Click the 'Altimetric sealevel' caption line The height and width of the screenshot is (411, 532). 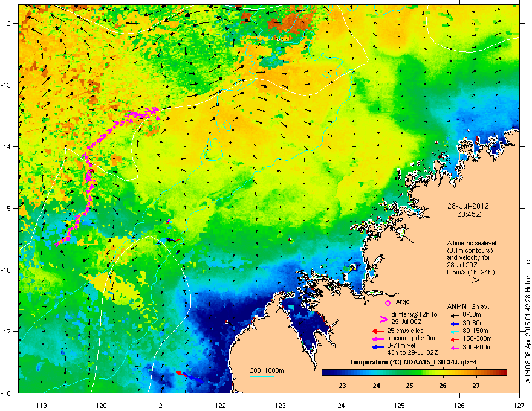point(472,243)
